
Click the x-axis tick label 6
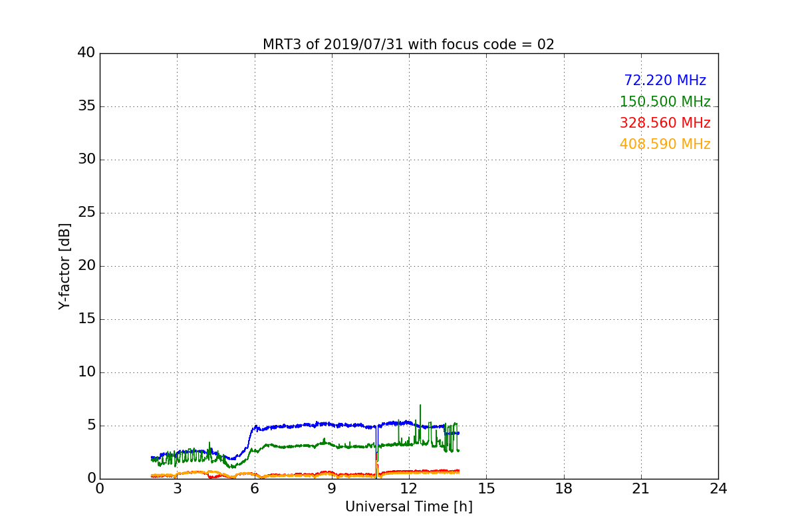point(254,489)
